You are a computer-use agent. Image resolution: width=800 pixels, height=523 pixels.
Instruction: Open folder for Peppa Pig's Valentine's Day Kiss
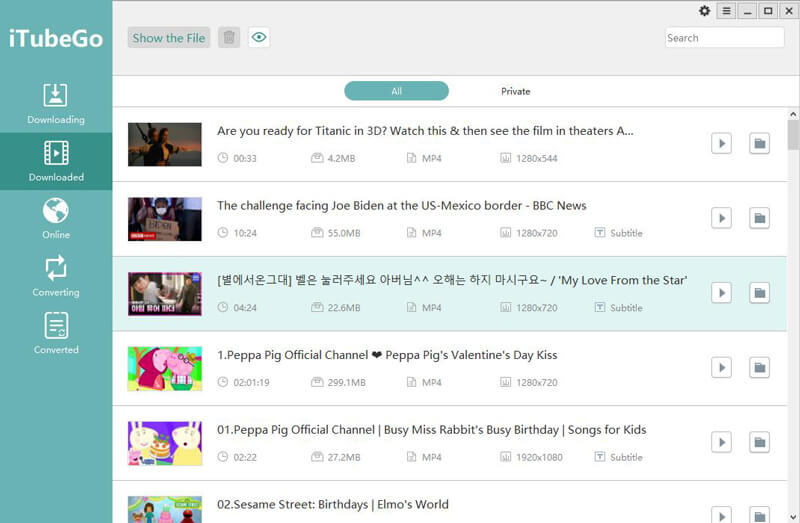point(759,367)
